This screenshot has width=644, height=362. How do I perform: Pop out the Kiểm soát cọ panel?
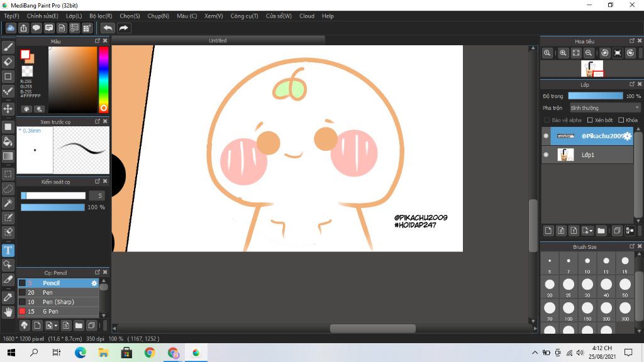pyautogui.click(x=97, y=181)
